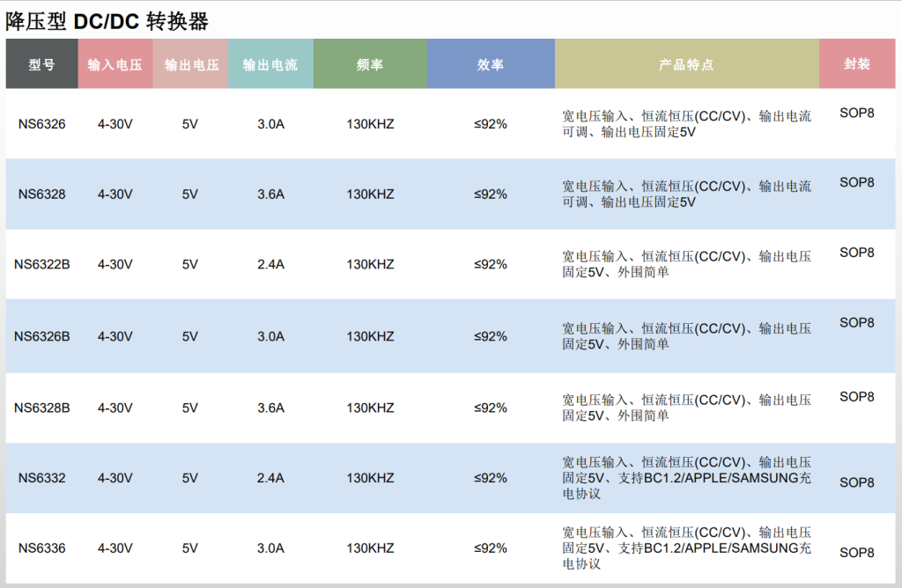Click the 频率 column header

pyautogui.click(x=371, y=63)
